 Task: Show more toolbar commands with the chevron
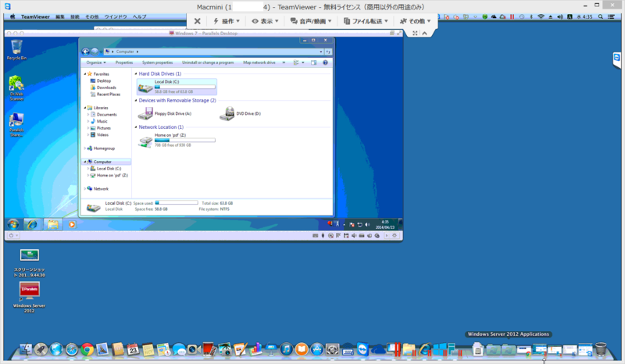pos(284,62)
